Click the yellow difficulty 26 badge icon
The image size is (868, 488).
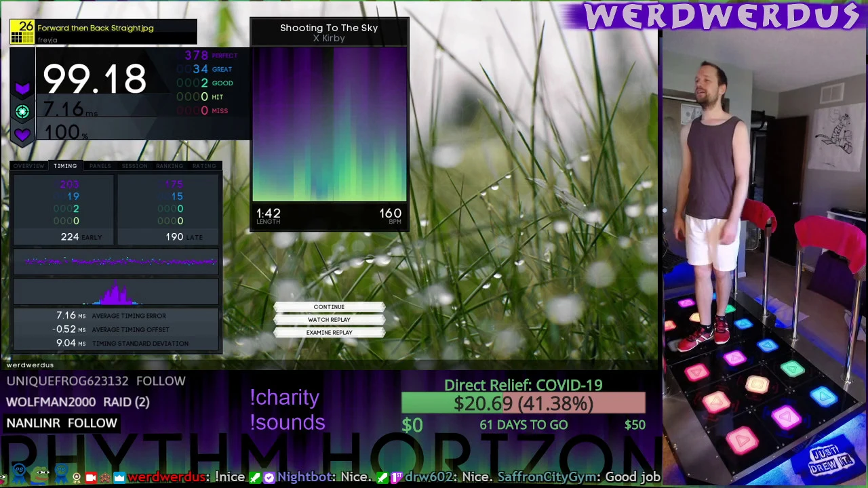point(22,32)
